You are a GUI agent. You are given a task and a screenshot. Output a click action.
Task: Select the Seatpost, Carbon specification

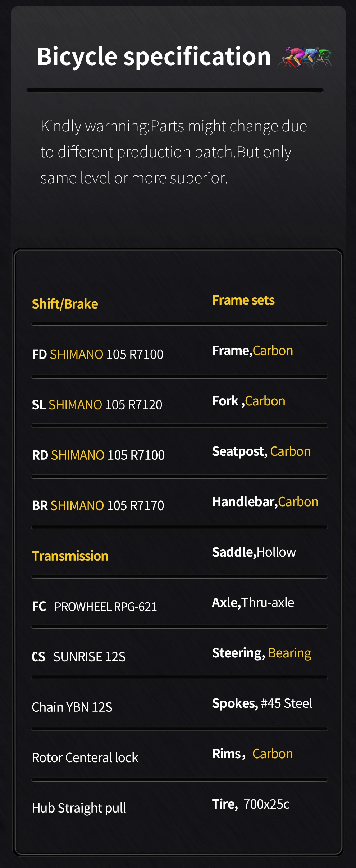(261, 451)
